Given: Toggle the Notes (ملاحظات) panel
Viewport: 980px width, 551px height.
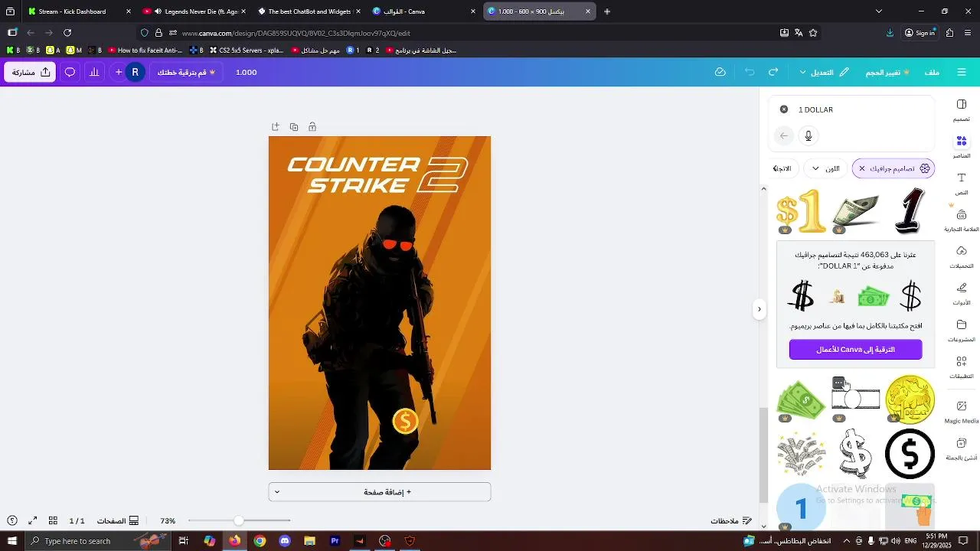Looking at the screenshot, I should click(730, 521).
